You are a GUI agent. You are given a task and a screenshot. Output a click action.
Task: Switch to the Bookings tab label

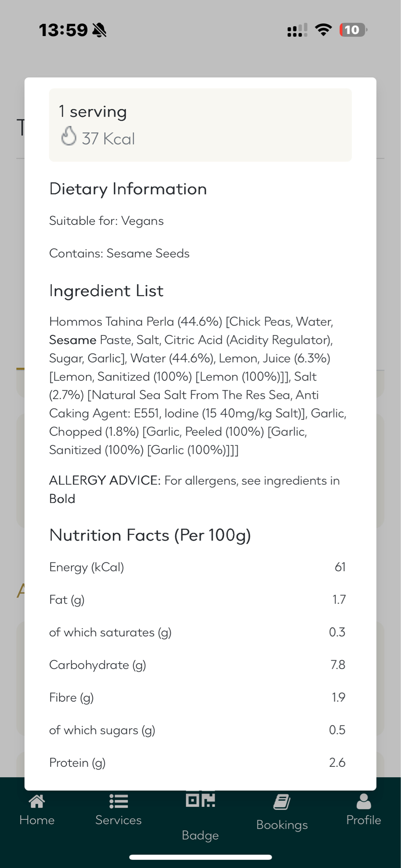(282, 825)
